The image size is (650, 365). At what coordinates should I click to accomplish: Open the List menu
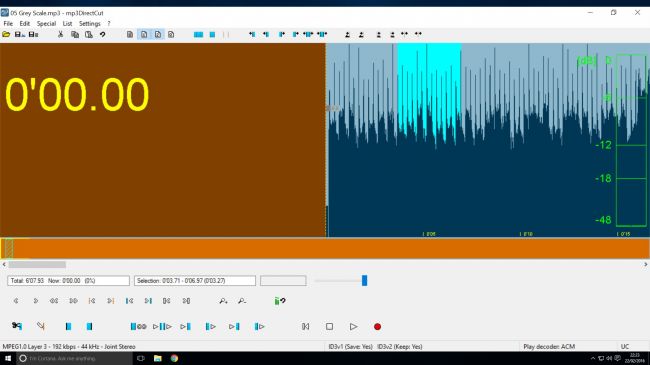(67, 24)
